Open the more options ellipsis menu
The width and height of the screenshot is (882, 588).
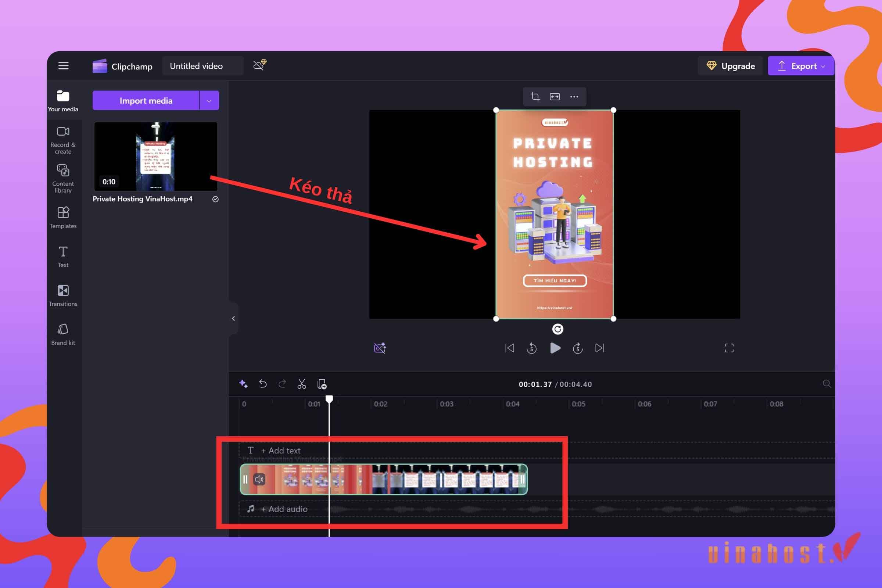574,97
